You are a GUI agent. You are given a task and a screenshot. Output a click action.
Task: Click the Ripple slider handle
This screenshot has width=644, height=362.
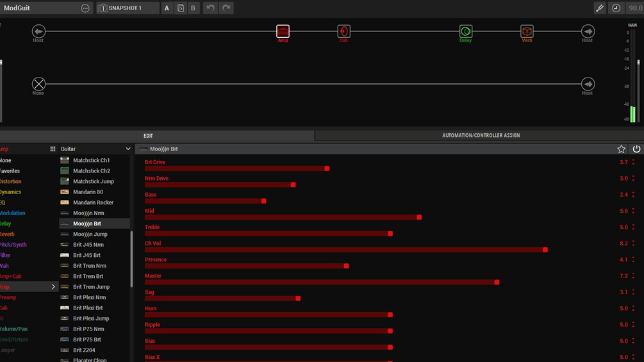click(x=390, y=331)
